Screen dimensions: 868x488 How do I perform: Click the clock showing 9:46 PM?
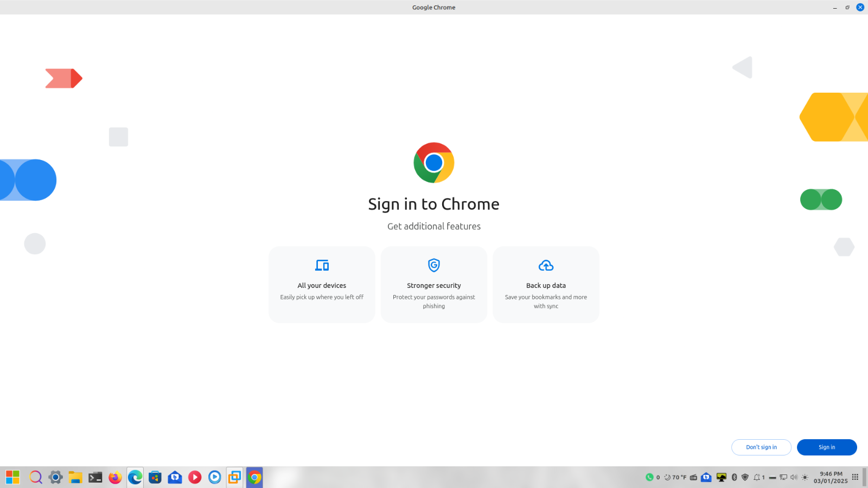point(830,477)
